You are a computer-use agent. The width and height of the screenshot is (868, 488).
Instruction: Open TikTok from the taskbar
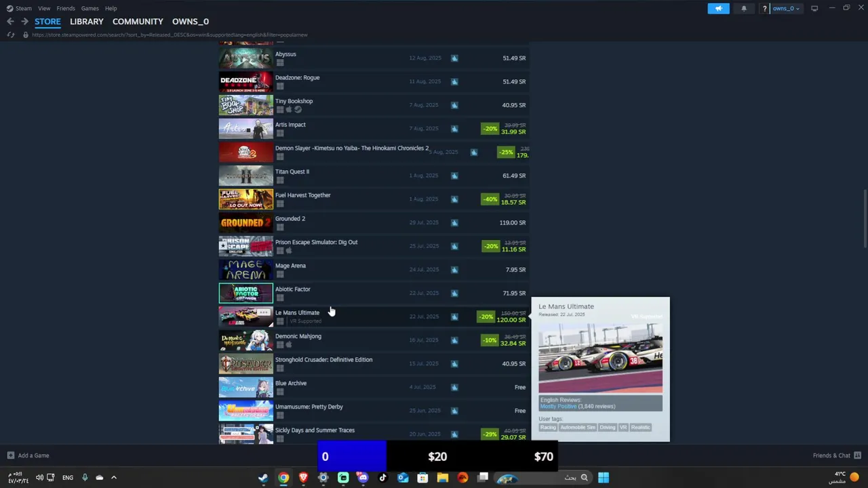(382, 478)
